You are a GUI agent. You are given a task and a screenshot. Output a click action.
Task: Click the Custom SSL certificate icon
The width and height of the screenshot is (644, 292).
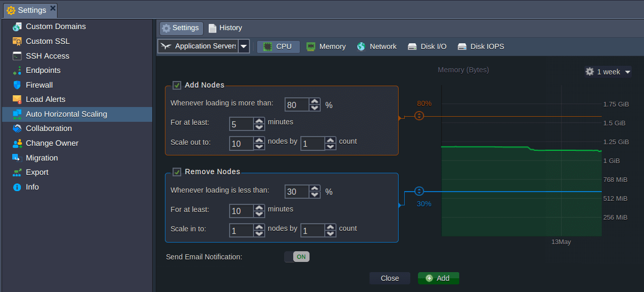[17, 41]
